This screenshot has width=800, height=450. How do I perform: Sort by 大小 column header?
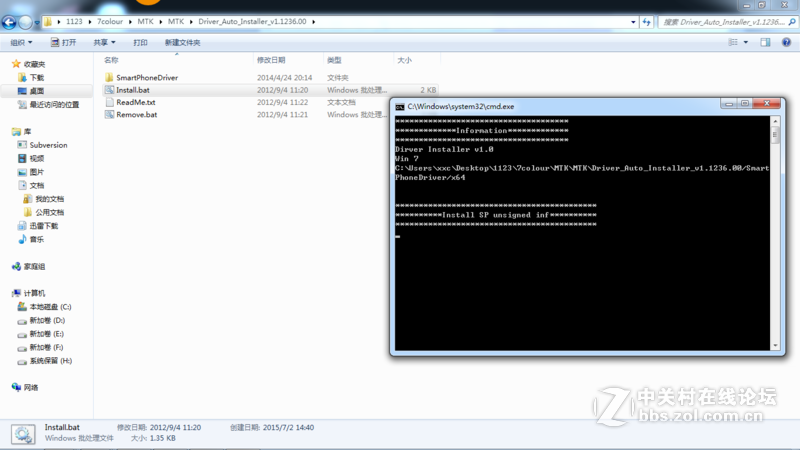(404, 60)
